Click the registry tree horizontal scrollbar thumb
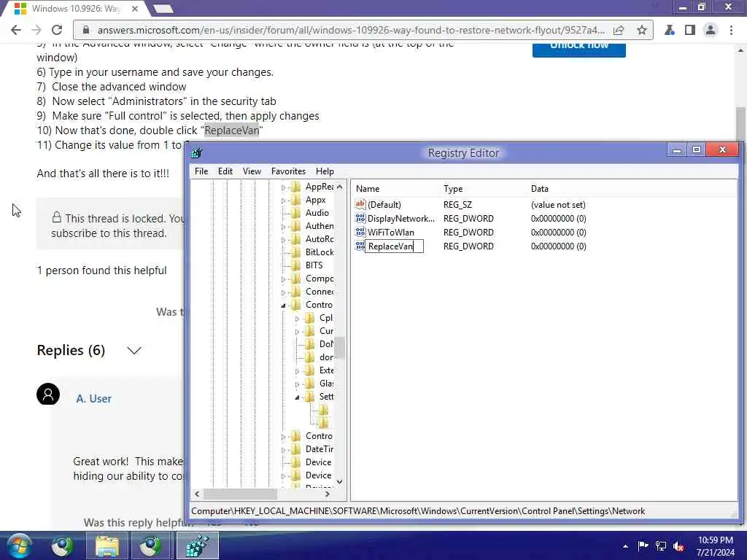Image resolution: width=747 pixels, height=560 pixels. coord(240,494)
